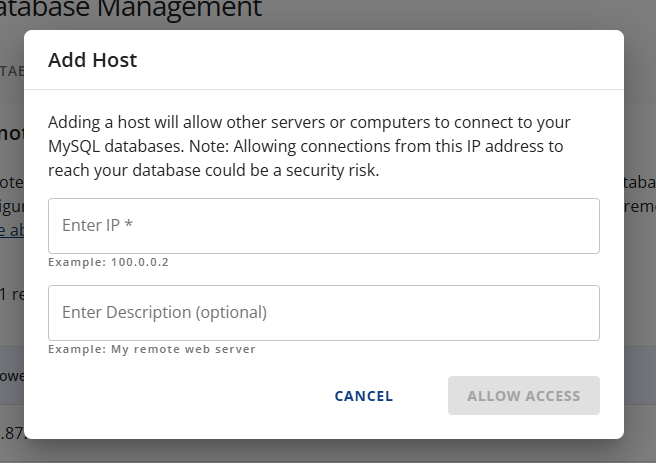
Task: Click the highlighted table header row at left edge
Action: click(11, 376)
